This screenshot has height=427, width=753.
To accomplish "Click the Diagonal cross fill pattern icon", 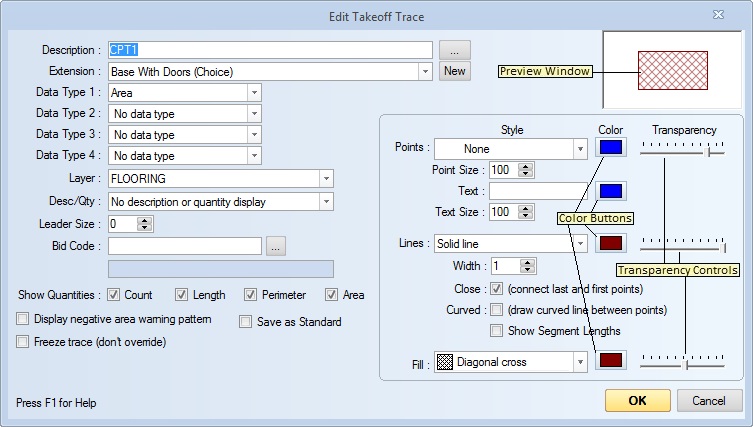I will pos(445,362).
